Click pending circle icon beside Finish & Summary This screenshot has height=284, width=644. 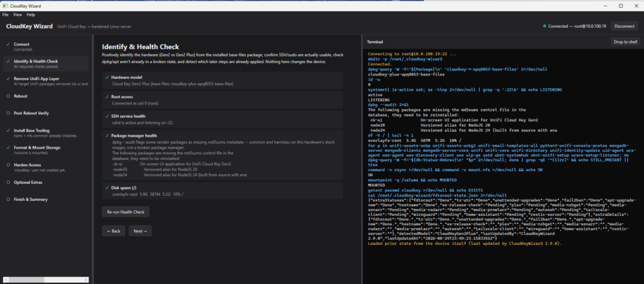(8, 200)
